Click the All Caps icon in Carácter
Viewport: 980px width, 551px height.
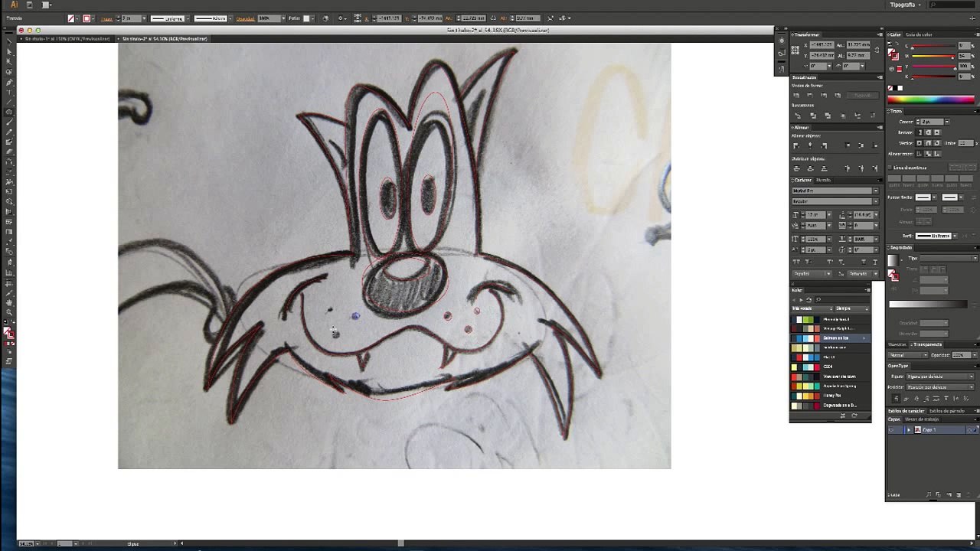tap(796, 262)
